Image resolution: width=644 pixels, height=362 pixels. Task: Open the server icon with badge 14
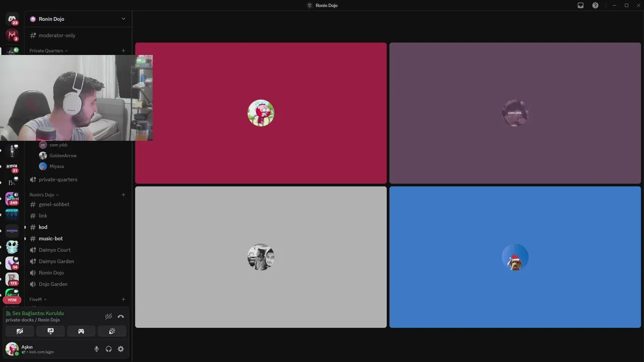[12, 263]
